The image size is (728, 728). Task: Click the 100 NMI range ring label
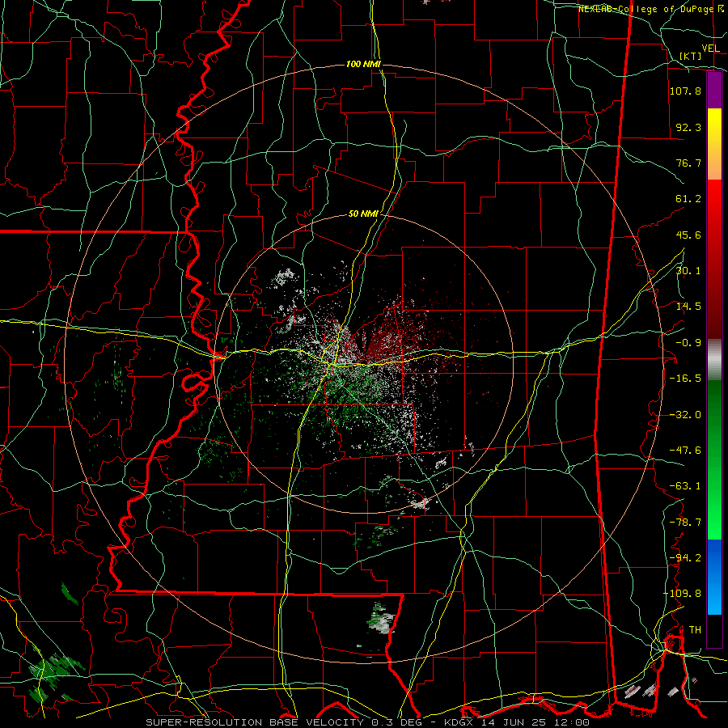click(x=363, y=64)
